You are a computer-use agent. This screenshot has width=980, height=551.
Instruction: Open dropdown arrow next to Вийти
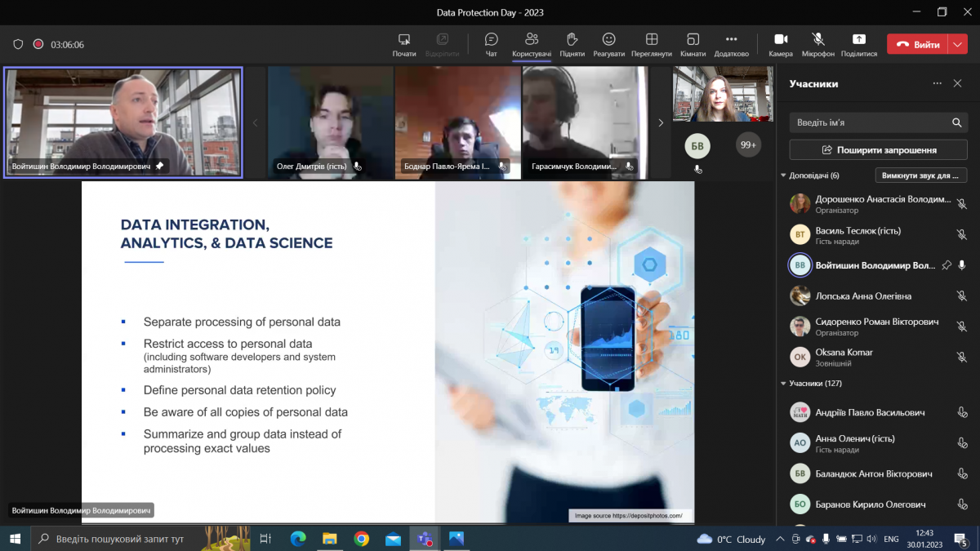click(x=958, y=45)
